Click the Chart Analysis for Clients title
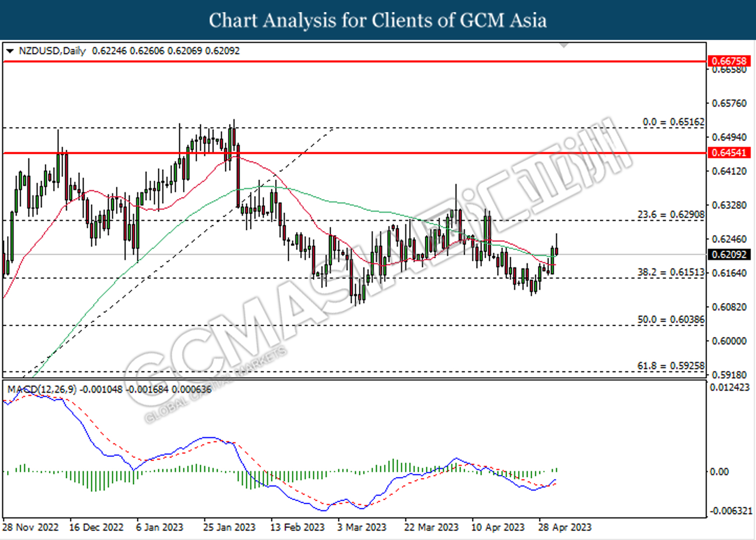The height and width of the screenshot is (540, 756). (x=378, y=20)
